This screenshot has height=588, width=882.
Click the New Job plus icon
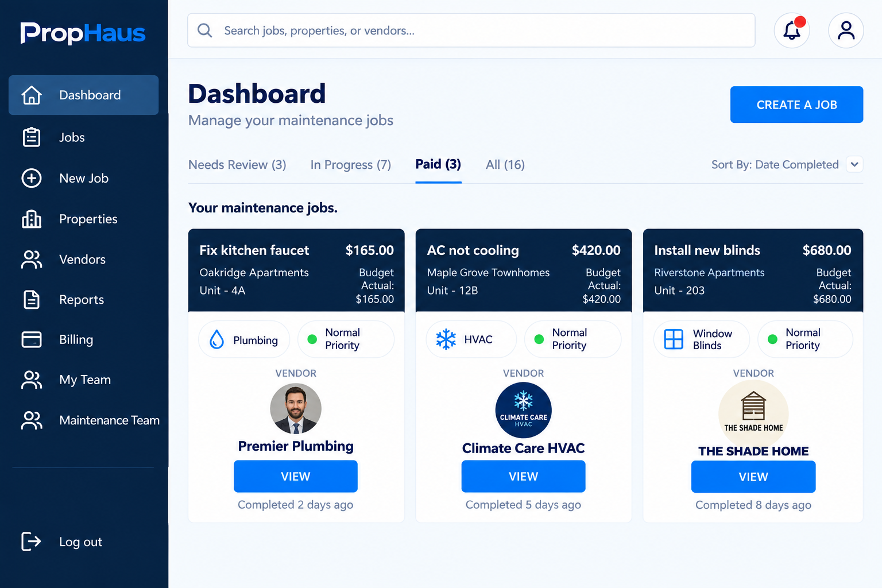32,178
